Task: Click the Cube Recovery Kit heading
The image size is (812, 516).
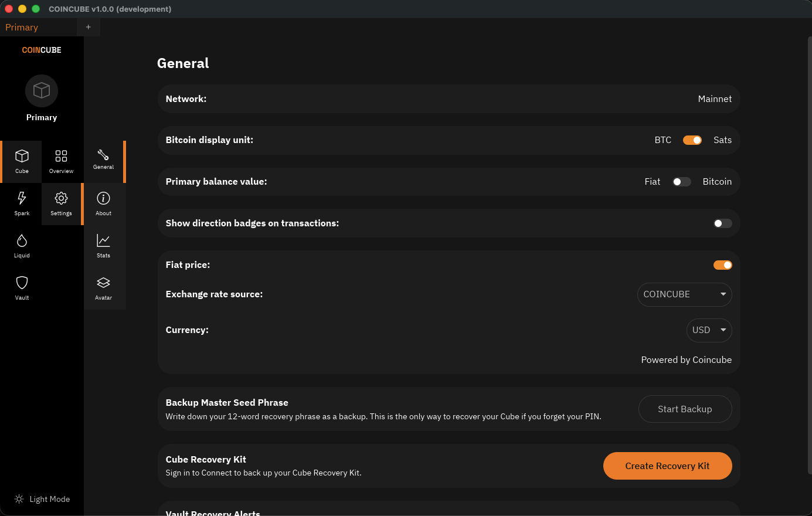Action: pos(206,460)
